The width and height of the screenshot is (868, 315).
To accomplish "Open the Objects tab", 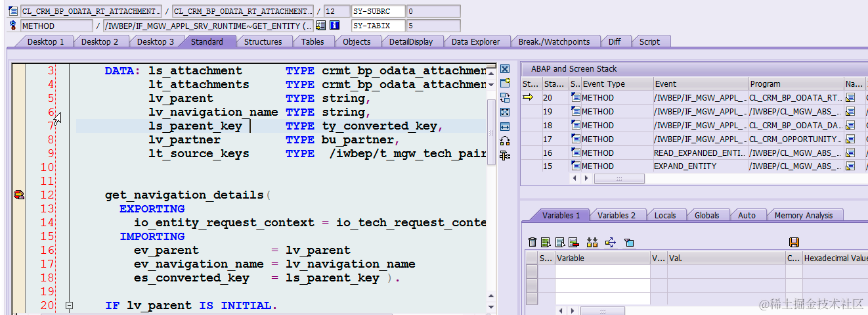I will coord(357,41).
